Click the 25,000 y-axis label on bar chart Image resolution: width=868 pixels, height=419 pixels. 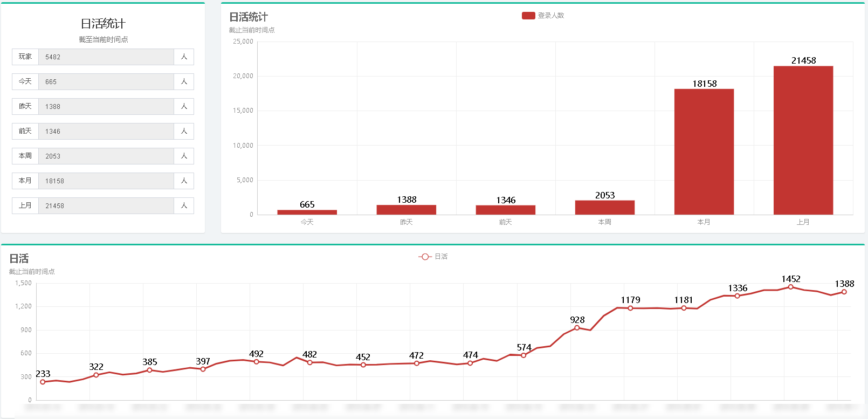click(x=243, y=42)
